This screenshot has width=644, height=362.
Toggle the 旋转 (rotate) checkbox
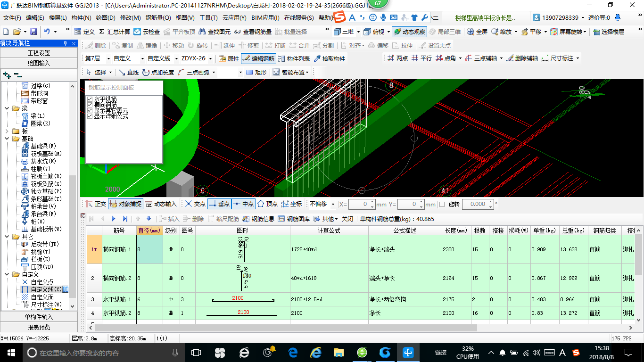442,204
